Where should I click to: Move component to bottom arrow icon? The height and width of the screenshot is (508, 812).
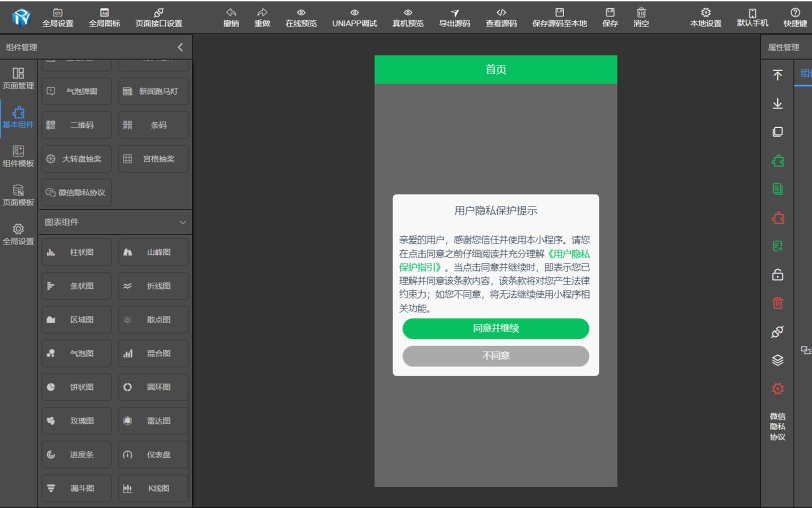[777, 104]
